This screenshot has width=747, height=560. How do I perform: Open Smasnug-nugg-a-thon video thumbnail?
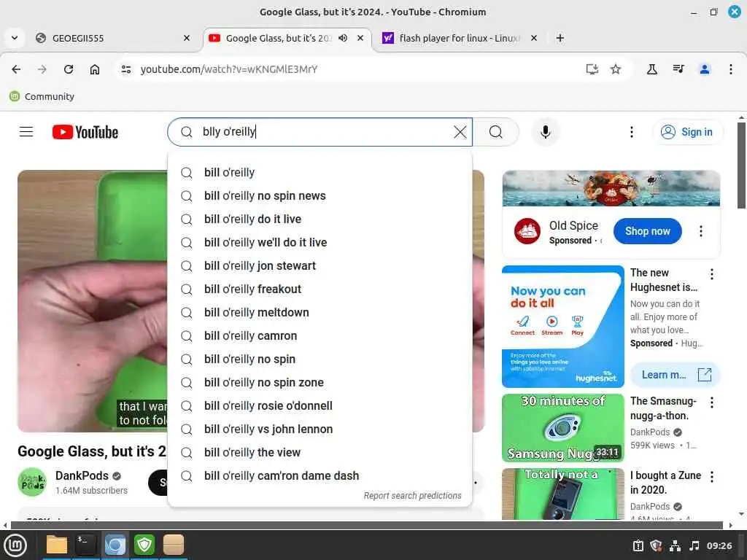tap(563, 427)
